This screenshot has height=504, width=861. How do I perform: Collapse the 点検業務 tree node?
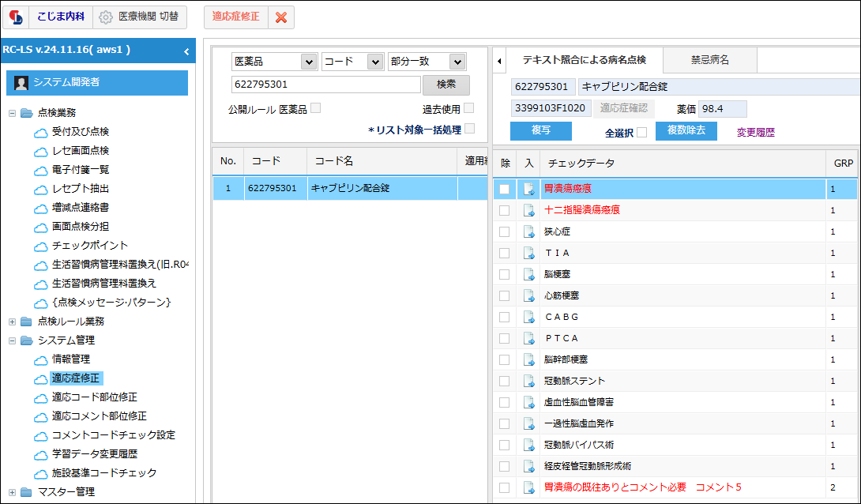[12, 113]
